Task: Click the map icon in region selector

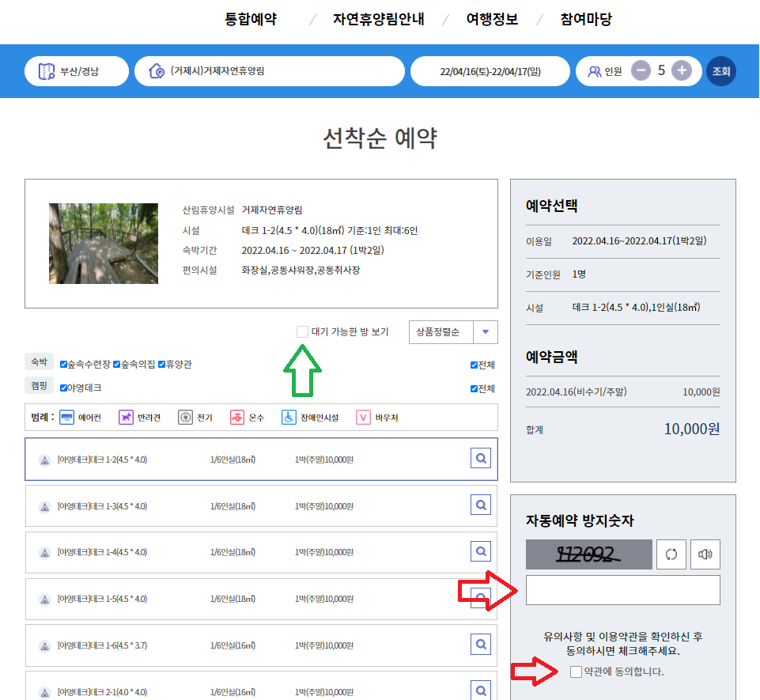Action: pos(47,71)
